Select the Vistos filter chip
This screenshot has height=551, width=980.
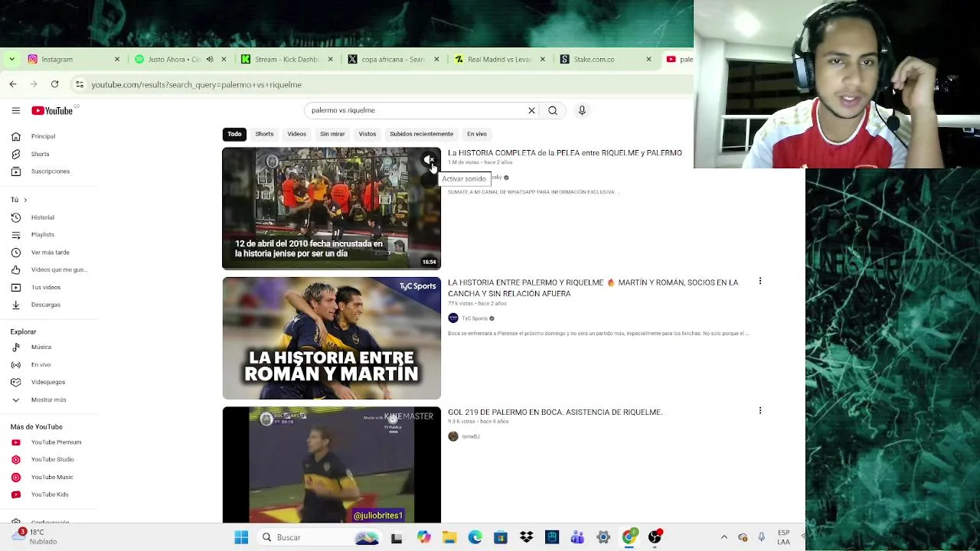[x=367, y=134]
